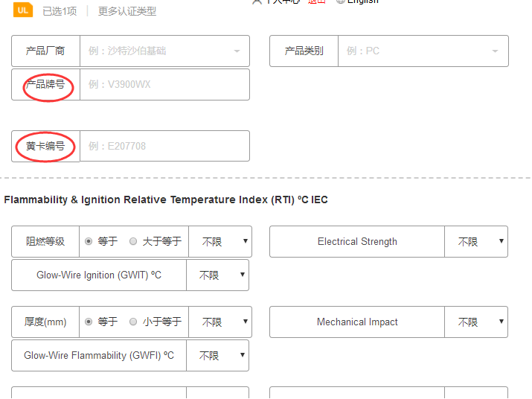Image resolution: width=532 pixels, height=399 pixels.
Task: Open the 厚度(mm) value dropdown
Action: 220,322
